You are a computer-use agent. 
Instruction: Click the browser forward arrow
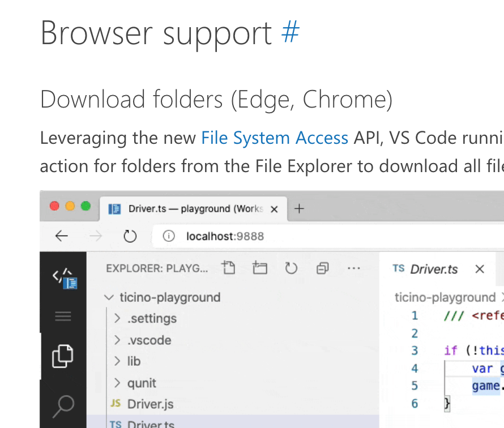tap(96, 237)
